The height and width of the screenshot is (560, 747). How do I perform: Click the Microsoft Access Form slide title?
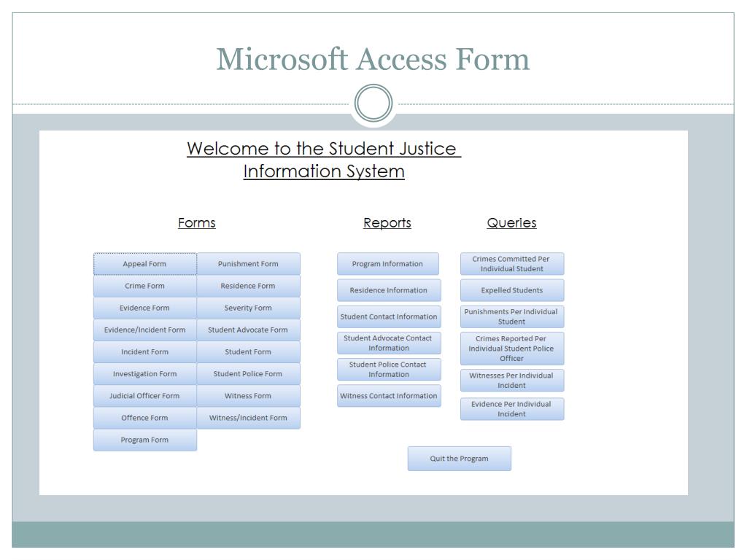[373, 59]
